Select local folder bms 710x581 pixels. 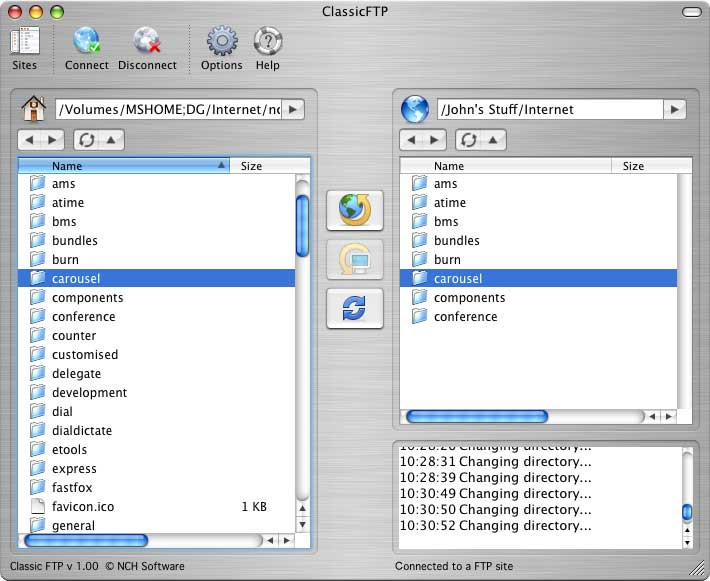(157, 221)
